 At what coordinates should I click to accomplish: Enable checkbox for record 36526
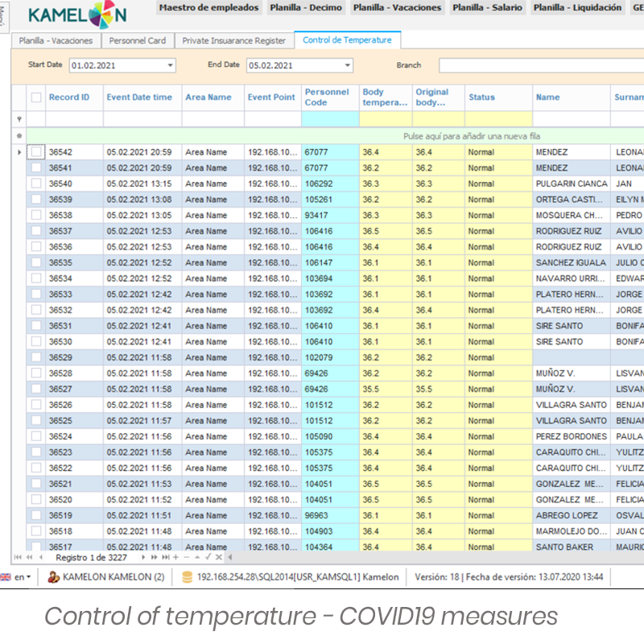tap(36, 404)
